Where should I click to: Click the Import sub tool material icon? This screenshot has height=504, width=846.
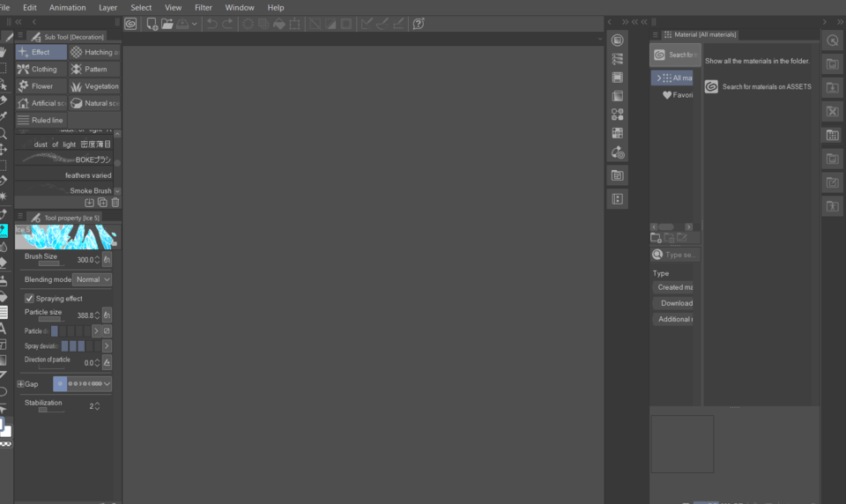point(89,203)
